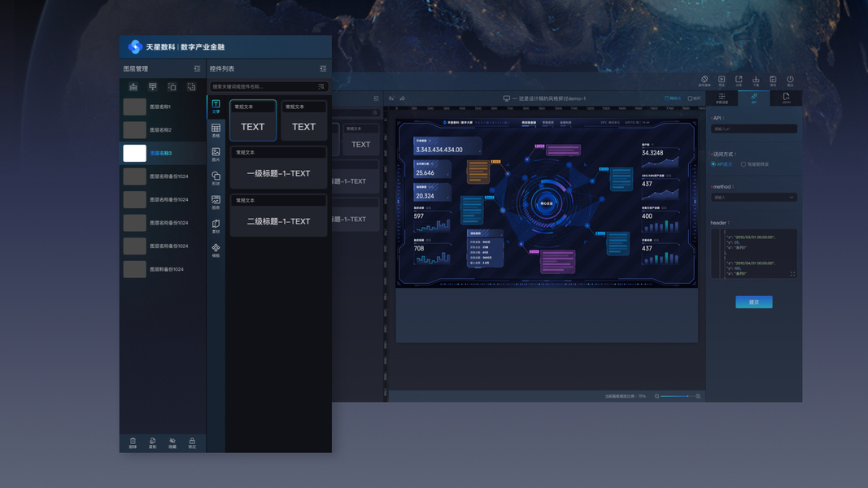This screenshot has height=488, width=868.
Task: Select the 表格 table widget category
Action: [x=216, y=131]
